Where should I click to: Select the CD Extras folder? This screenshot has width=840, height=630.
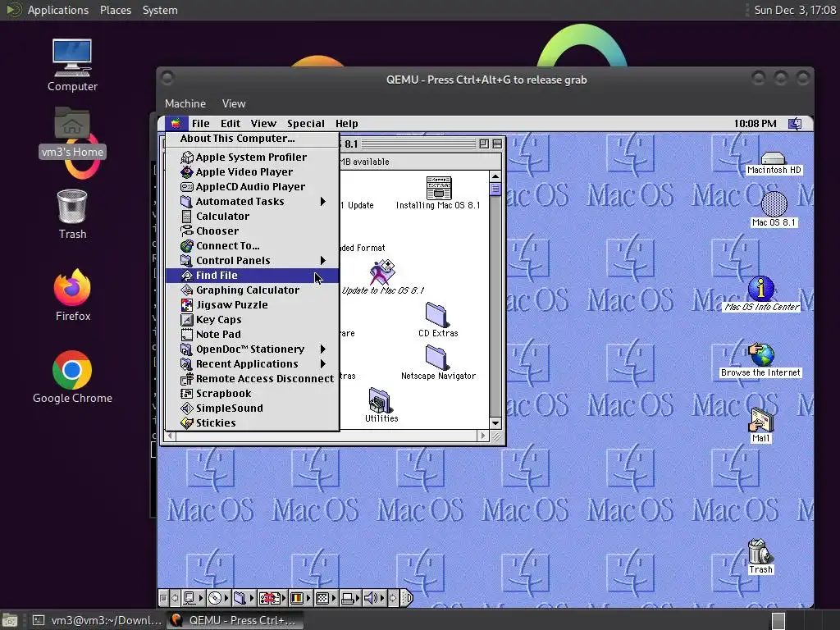coord(438,320)
